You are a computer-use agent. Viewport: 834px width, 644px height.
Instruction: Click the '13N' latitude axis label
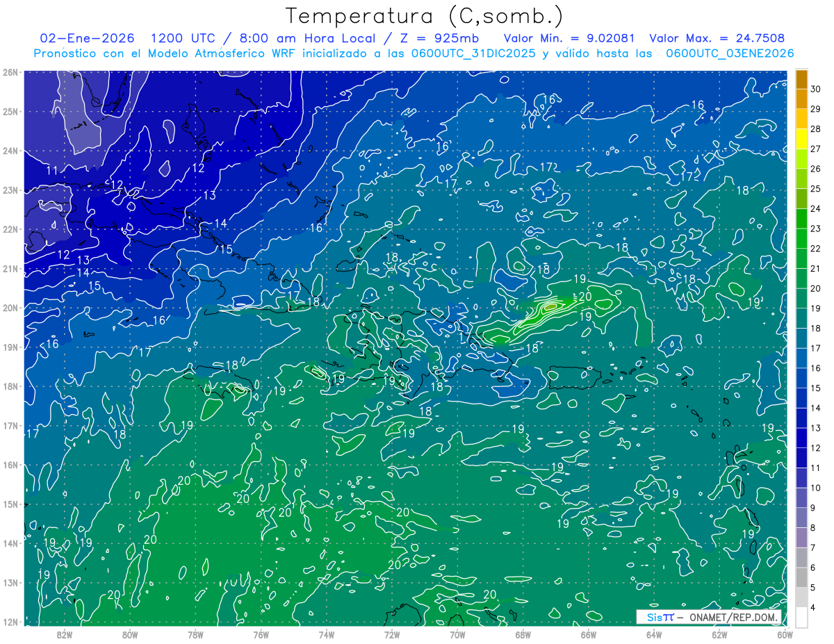coord(10,582)
